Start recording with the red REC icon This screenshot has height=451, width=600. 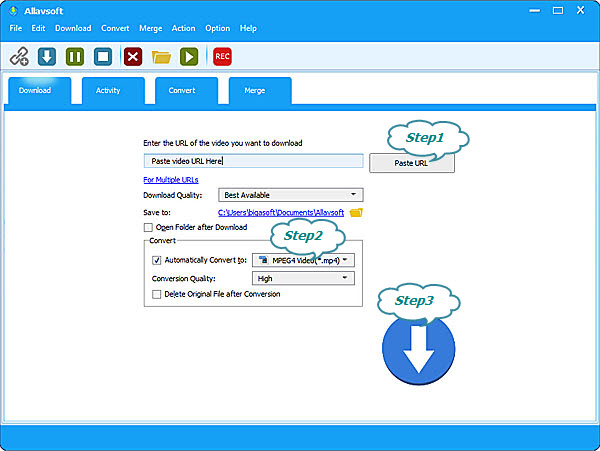tap(222, 57)
